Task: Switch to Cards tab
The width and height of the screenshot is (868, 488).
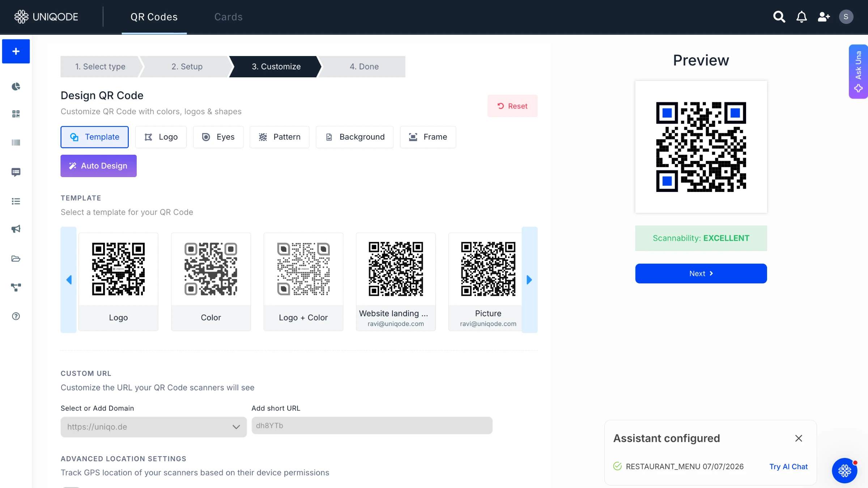Action: [228, 17]
